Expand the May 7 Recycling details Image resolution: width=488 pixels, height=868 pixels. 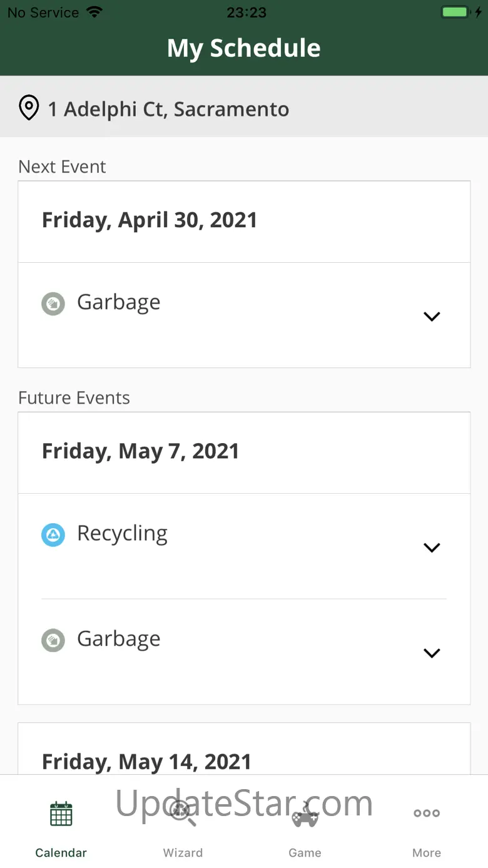pyautogui.click(x=432, y=547)
